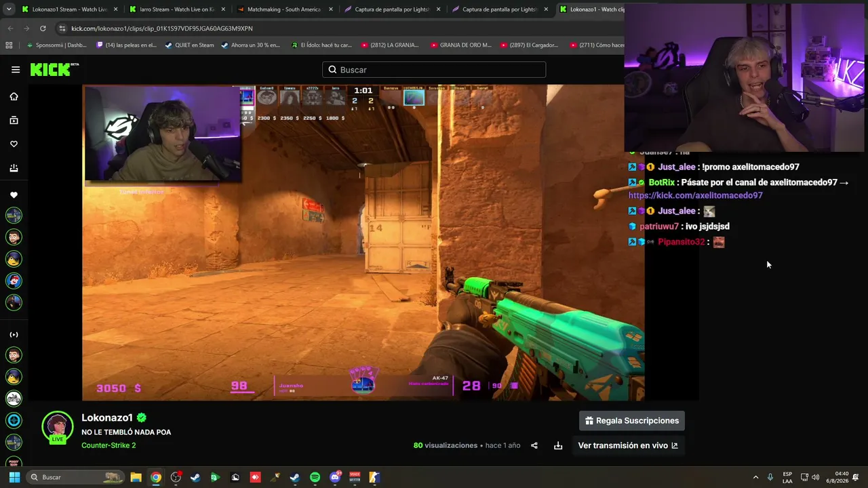Open File Explorer from the taskbar

pyautogui.click(x=136, y=477)
